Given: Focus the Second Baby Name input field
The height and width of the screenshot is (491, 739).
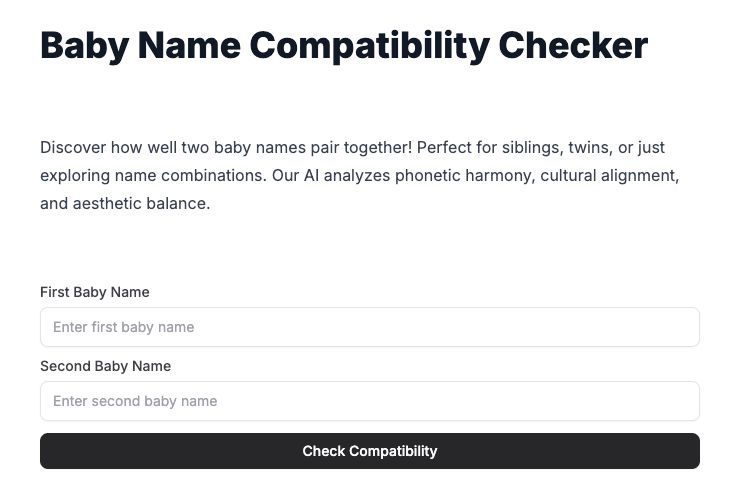Looking at the screenshot, I should (369, 401).
